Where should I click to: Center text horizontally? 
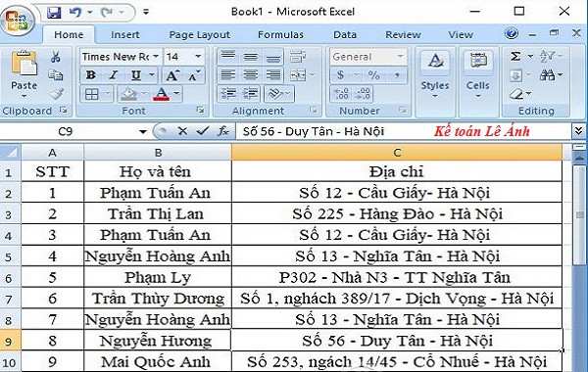(x=251, y=75)
